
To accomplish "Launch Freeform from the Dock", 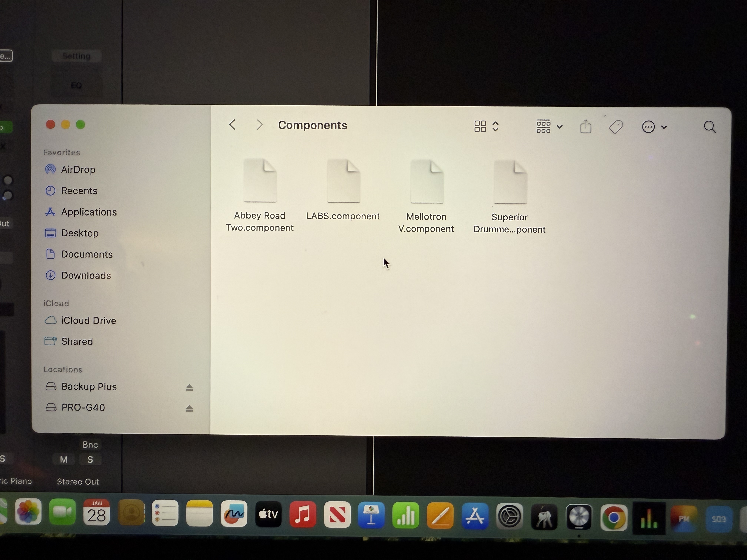I will (x=234, y=514).
